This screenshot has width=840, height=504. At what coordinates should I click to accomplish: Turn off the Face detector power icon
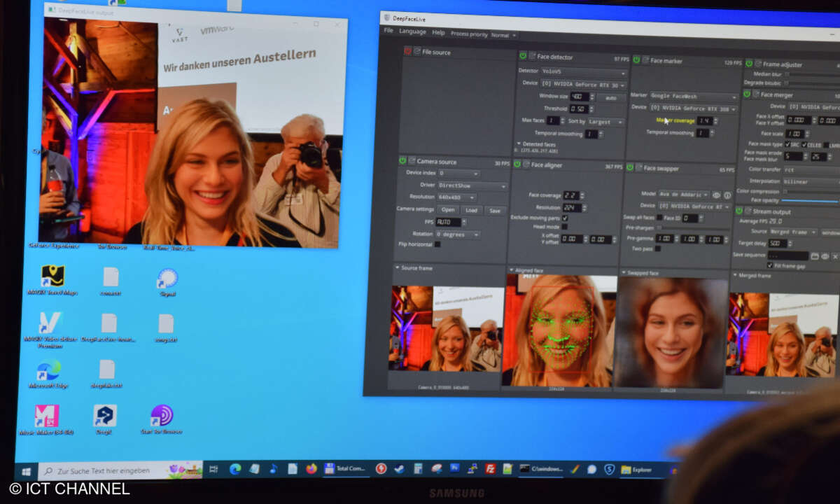(522, 55)
